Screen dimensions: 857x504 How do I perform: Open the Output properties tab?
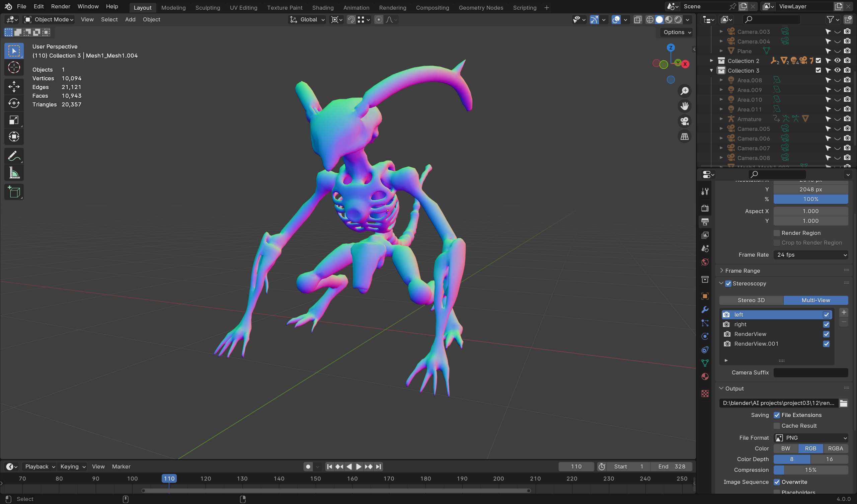click(705, 222)
